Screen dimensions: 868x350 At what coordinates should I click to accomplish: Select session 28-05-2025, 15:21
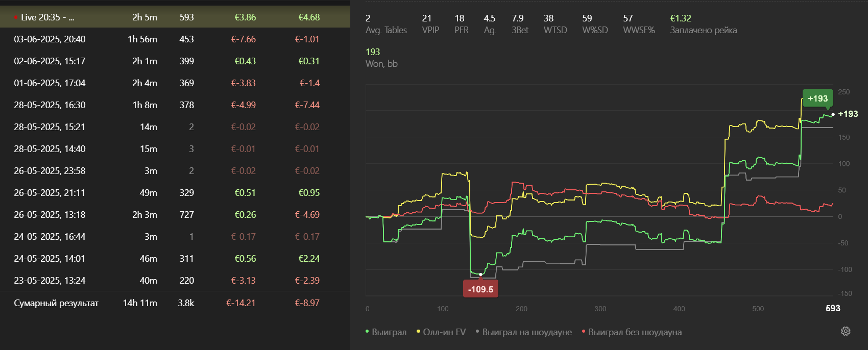(x=175, y=127)
